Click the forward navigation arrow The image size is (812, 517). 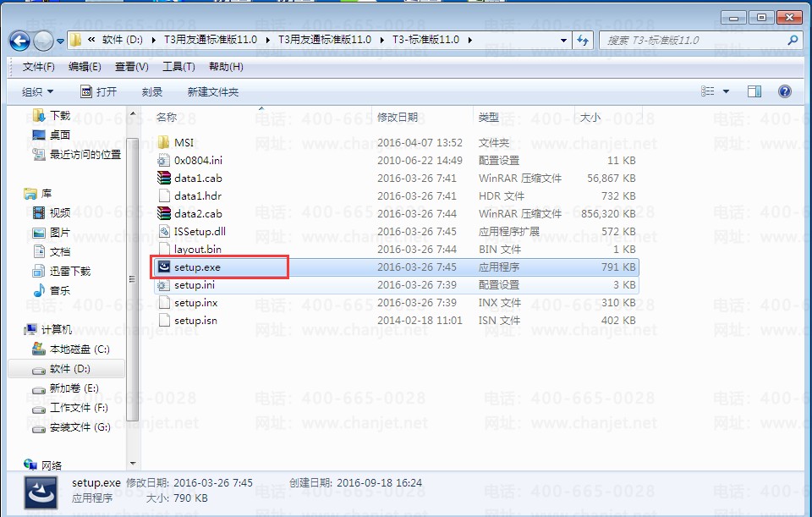click(x=43, y=41)
